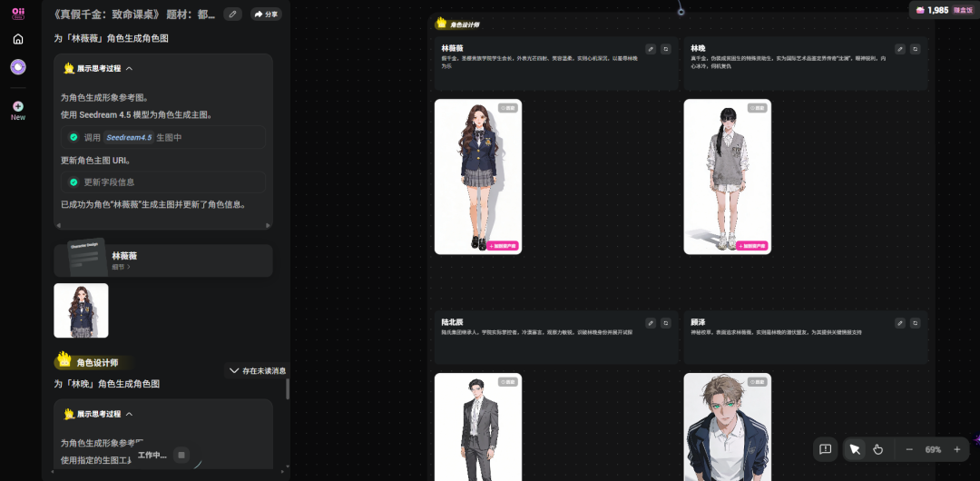
Task: Edit 陆北辰 character card with pencil icon
Action: click(651, 323)
